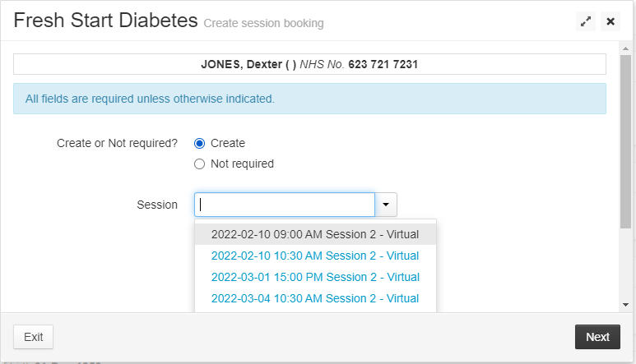Viewport: 636px width, 364px height.
Task: Pick the 2022-02-10 10:30 AM session
Action: pos(315,256)
